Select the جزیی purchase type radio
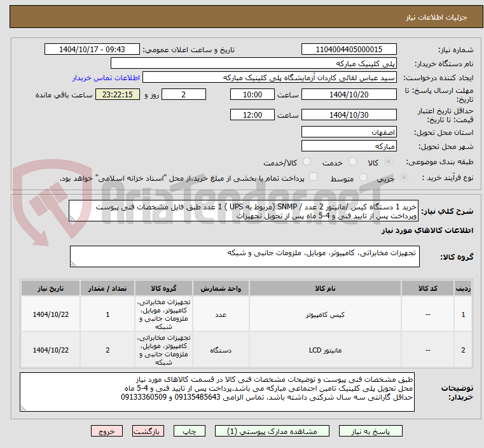Image resolution: width=484 pixels, height=448 pixels. pos(404,177)
